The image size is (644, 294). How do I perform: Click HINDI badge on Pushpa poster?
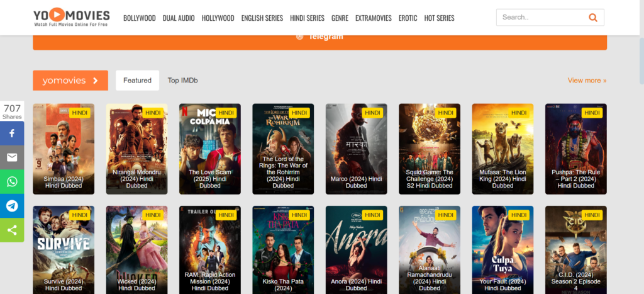tap(592, 113)
